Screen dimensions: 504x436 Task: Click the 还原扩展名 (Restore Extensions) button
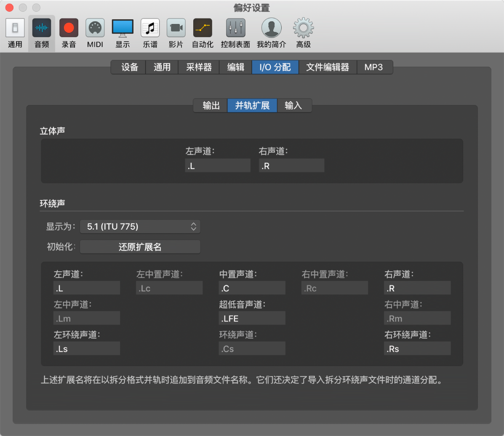click(x=140, y=247)
